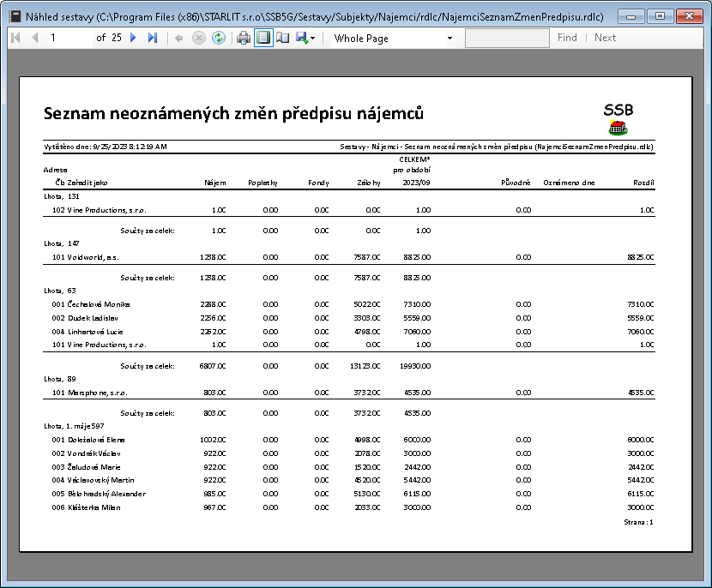Focus the find text search box
712x588 pixels.
pyautogui.click(x=507, y=38)
